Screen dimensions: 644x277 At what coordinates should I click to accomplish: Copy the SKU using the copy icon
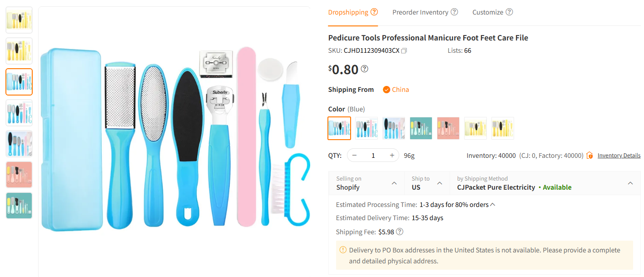[x=404, y=51]
